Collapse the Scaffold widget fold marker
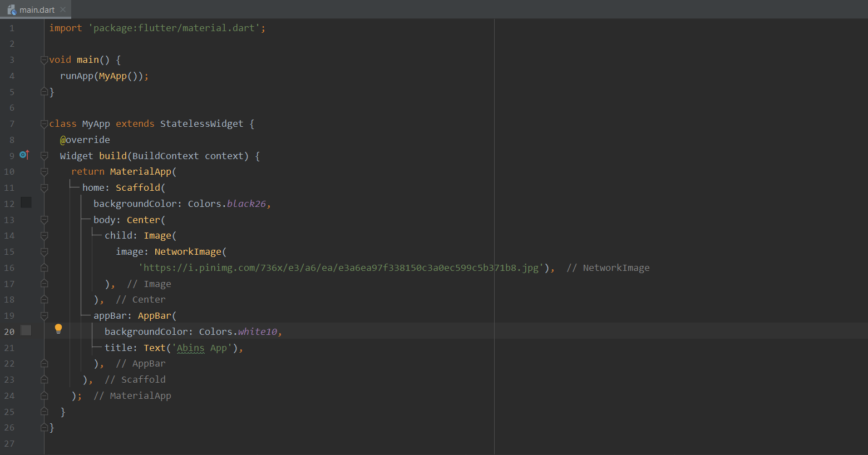868x455 pixels. tap(44, 187)
